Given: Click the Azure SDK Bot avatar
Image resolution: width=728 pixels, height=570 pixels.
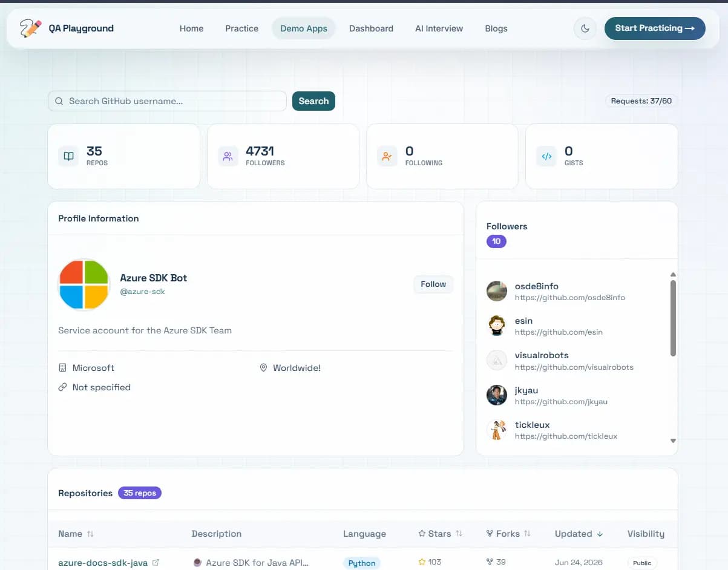Looking at the screenshot, I should [x=84, y=284].
